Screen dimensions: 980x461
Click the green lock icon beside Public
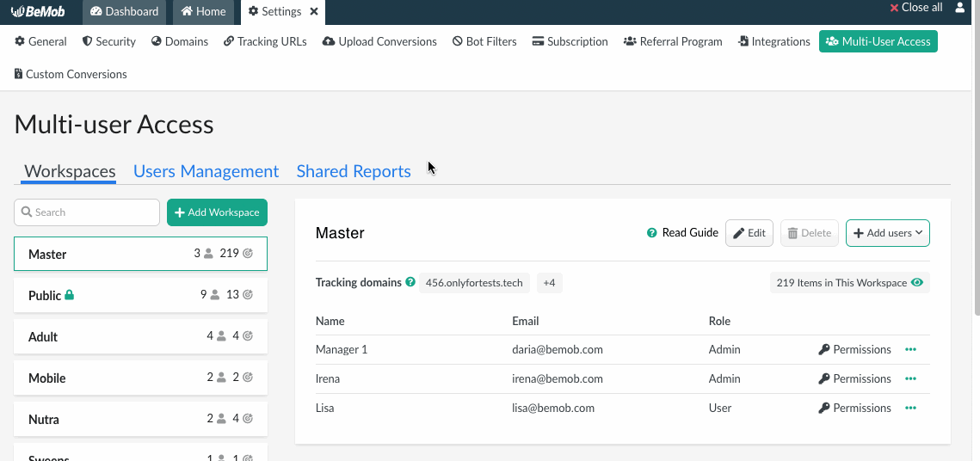(x=70, y=295)
